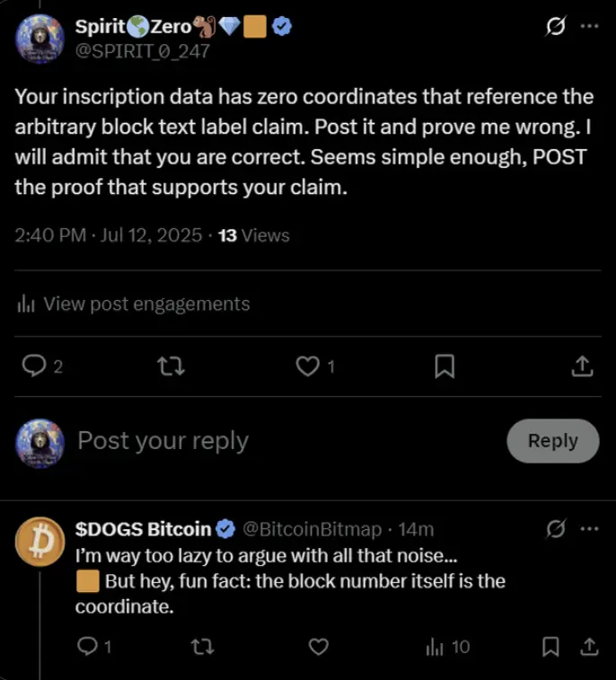
Task: Open Spirit Zero's profile avatar
Action: pos(40,39)
